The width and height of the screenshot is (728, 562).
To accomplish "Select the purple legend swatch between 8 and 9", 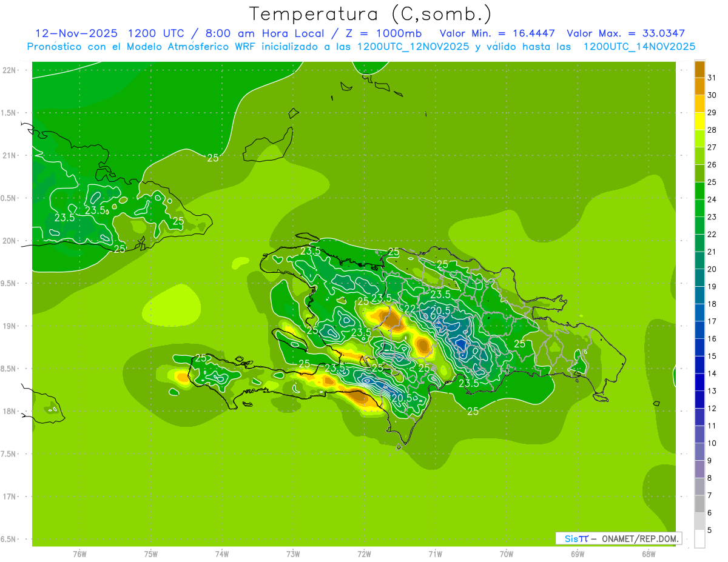I will pyautogui.click(x=699, y=469).
